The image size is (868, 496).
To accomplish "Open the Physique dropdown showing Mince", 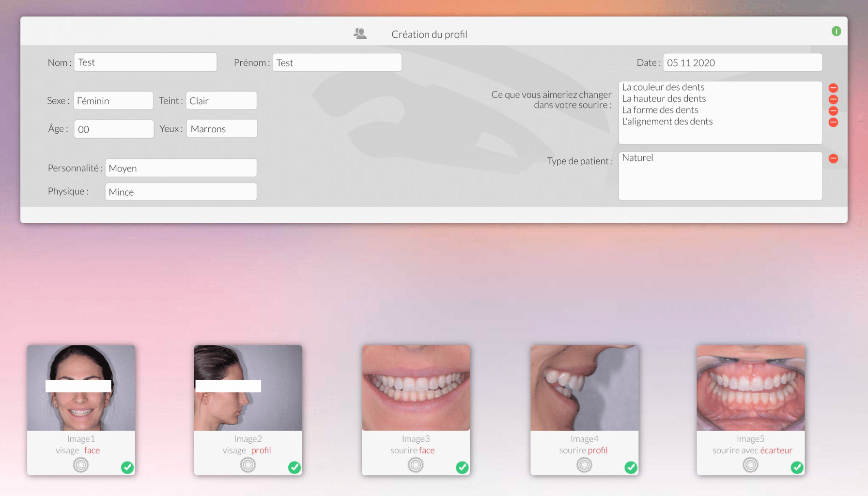I will pyautogui.click(x=181, y=192).
